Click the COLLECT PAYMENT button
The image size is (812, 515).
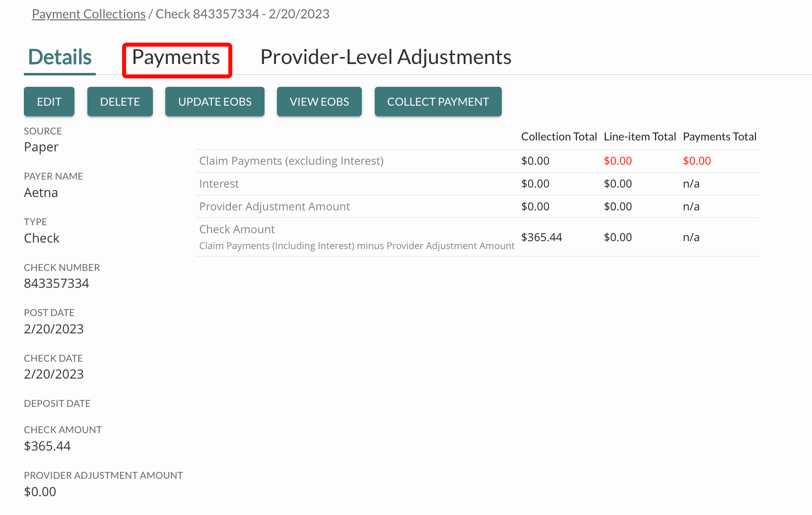[438, 102]
